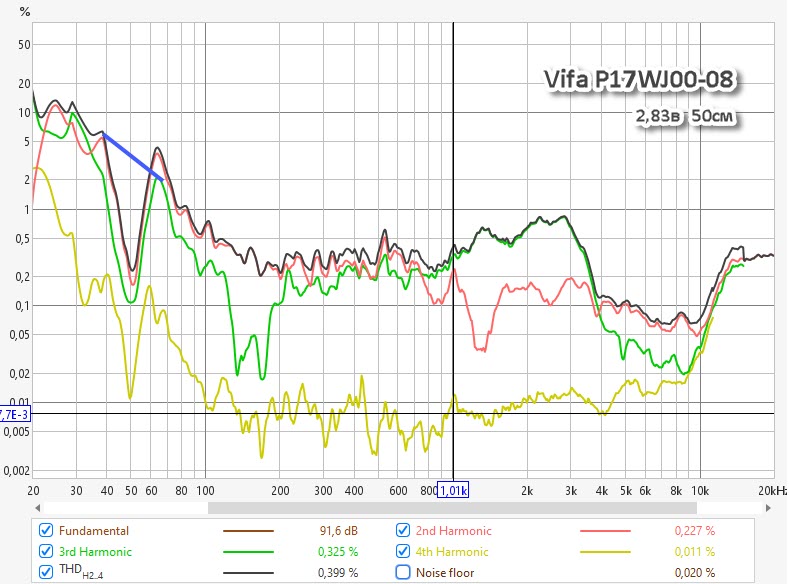Uncheck the 2nd Harmonic checkbox
The width and height of the screenshot is (789, 584).
[403, 530]
